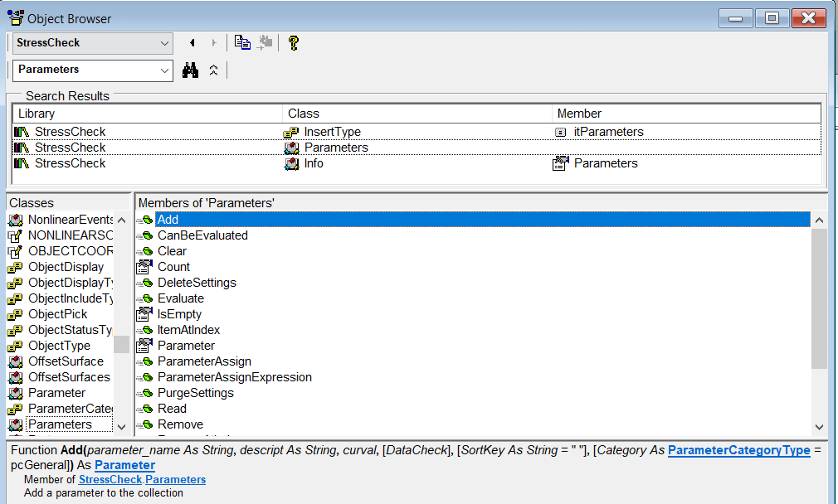The width and height of the screenshot is (838, 504).
Task: Click the binoculars Search icon
Action: pyautogui.click(x=191, y=70)
